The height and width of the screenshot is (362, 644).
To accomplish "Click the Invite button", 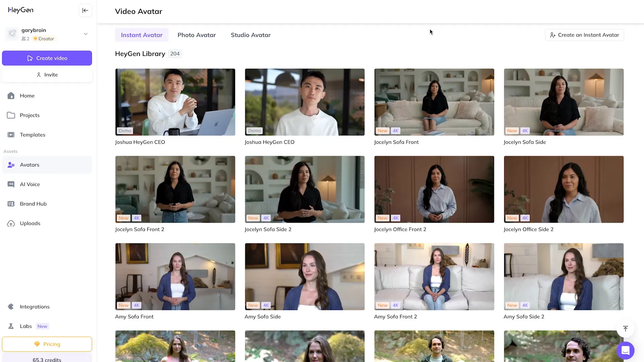I will click(x=47, y=75).
